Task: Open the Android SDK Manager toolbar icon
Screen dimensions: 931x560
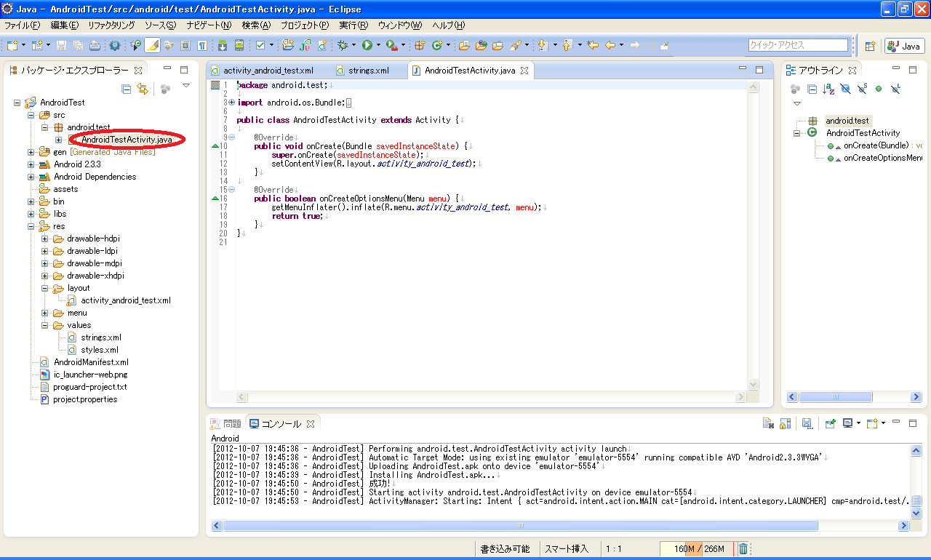Action: [223, 45]
